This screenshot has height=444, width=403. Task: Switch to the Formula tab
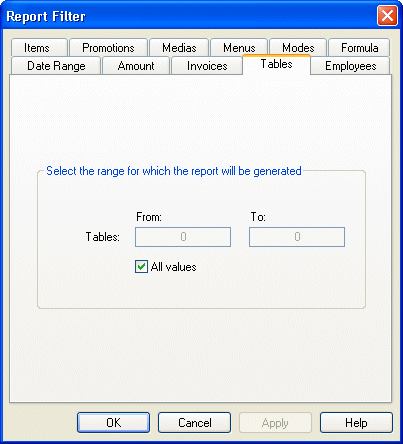pyautogui.click(x=359, y=48)
